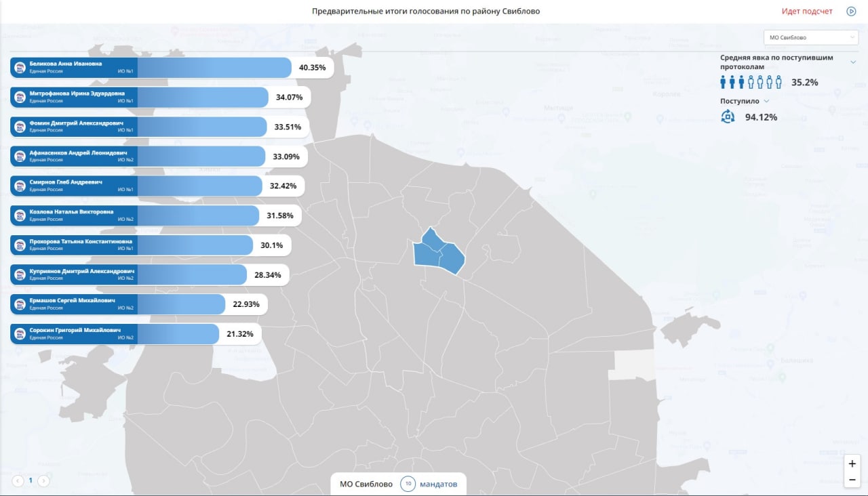Zoom out the map with minus button

pyautogui.click(x=852, y=480)
